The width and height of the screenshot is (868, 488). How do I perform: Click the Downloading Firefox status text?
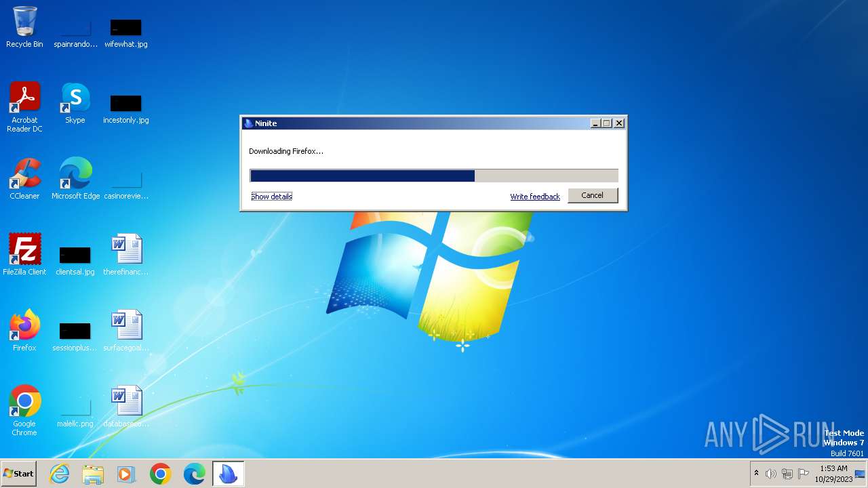286,151
